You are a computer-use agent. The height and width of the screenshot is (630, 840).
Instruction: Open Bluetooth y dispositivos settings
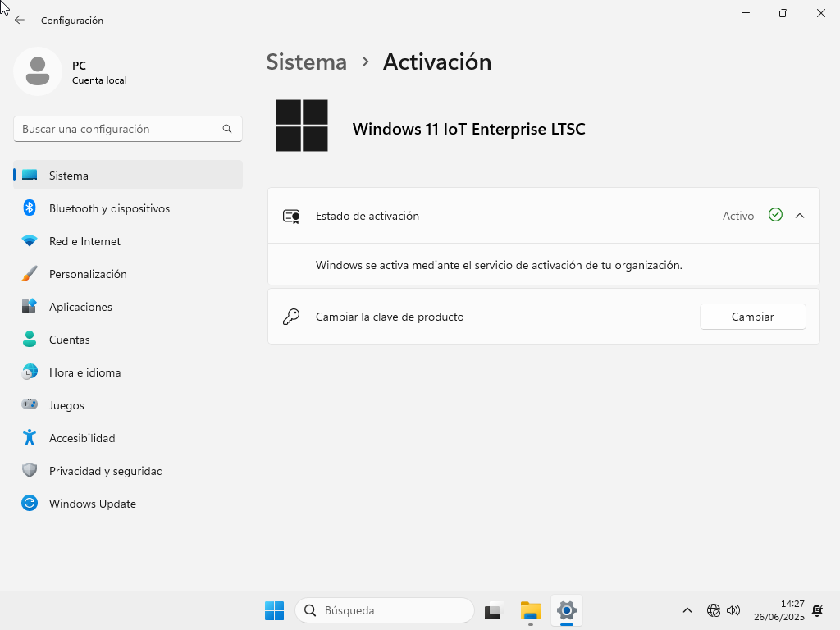tap(128, 208)
